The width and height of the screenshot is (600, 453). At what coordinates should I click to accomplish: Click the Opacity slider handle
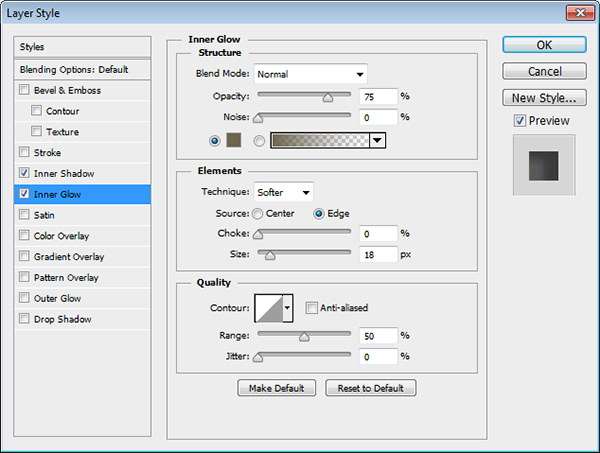pyautogui.click(x=327, y=97)
